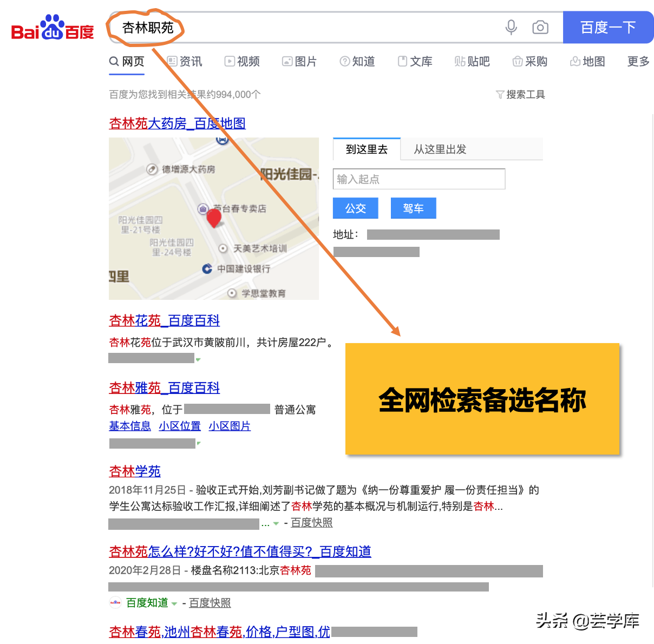Select the 资讯 (news) icon tab
654x644 pixels.
click(x=172, y=61)
